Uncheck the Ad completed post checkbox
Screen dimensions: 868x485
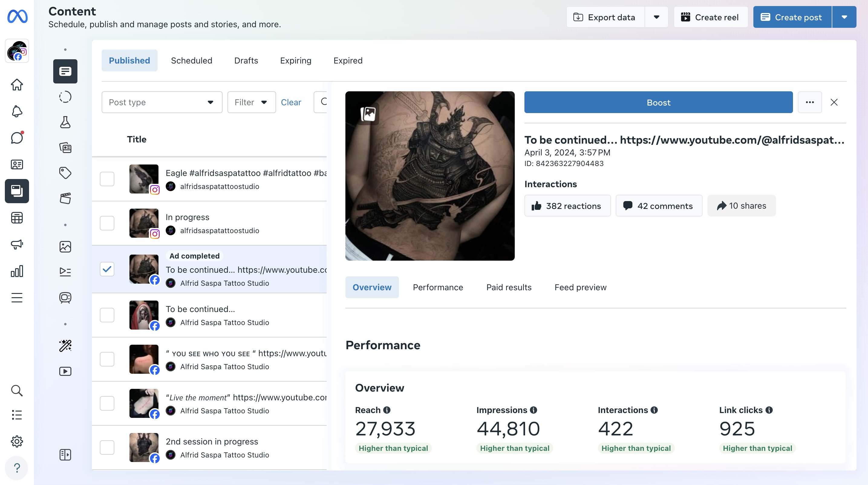107,269
